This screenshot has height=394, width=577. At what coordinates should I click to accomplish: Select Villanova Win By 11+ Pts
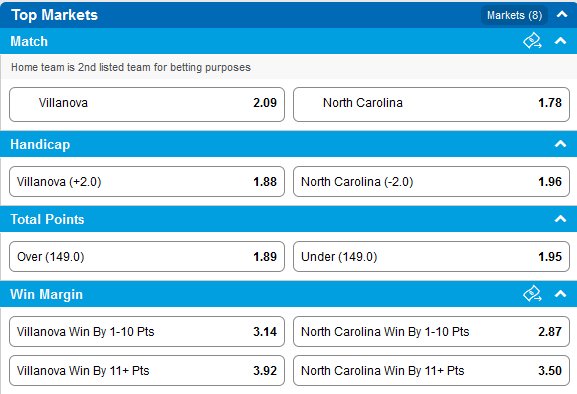pos(147,370)
